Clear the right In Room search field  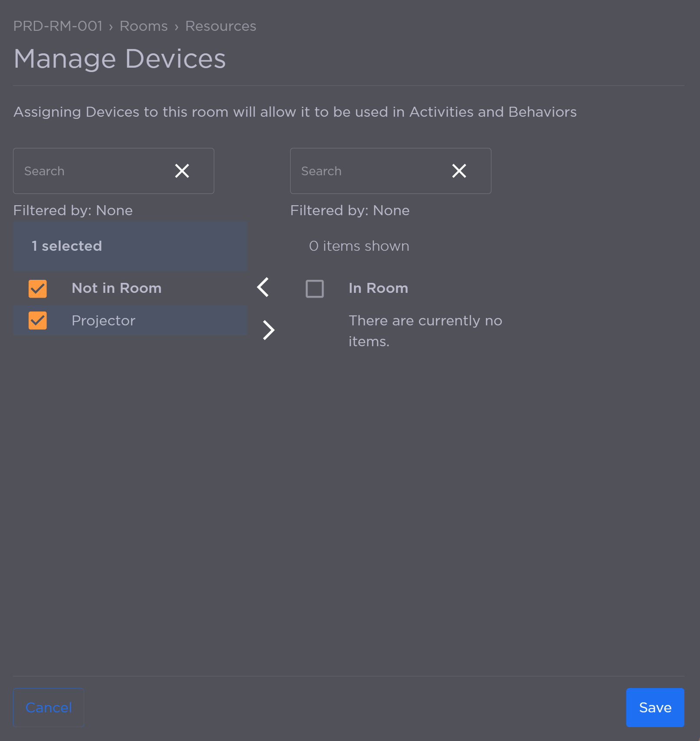pos(459,171)
